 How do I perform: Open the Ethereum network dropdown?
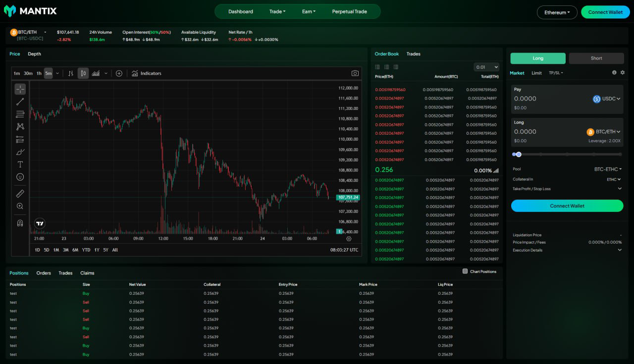(x=557, y=12)
